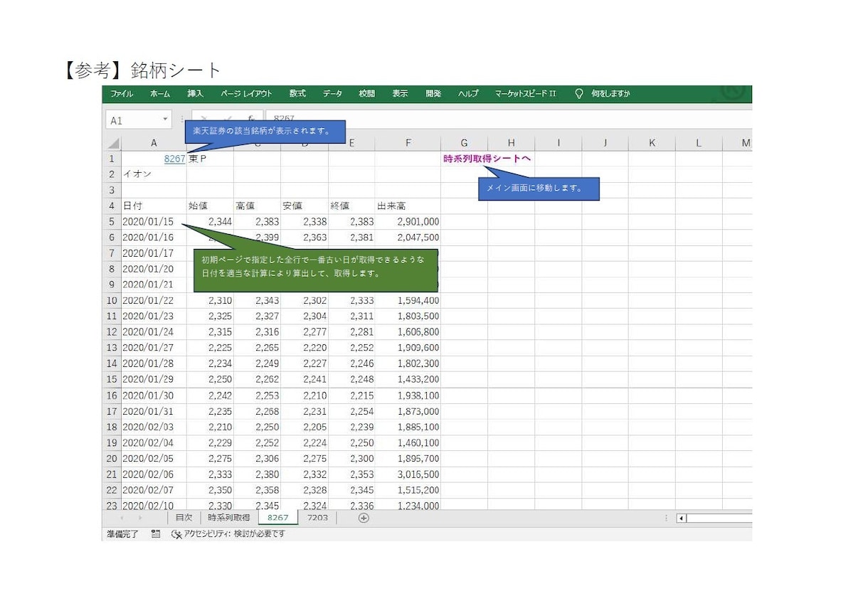
Task: Switch to the 校閲 tab
Action: tap(366, 94)
